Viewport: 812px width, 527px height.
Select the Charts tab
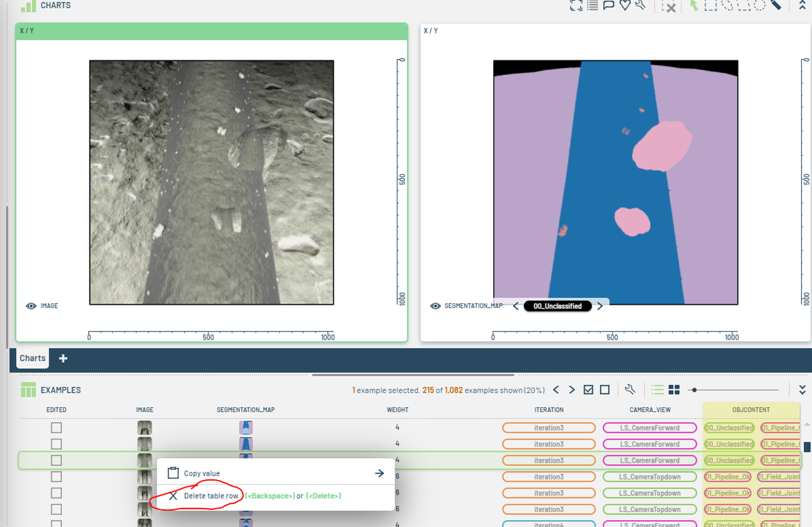pos(32,358)
